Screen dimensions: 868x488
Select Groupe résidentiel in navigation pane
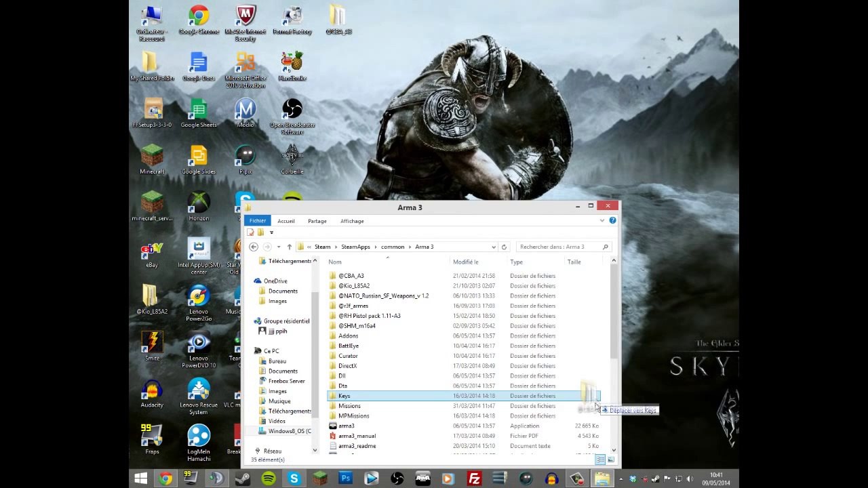[286, 321]
